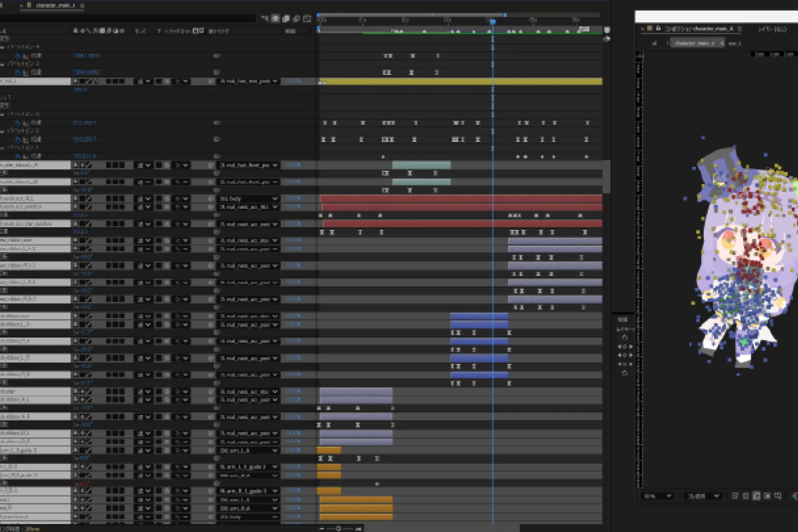Toggle 3D layer switch in nul_hair_end_posi row
The height and width of the screenshot is (532, 798).
[122, 81]
